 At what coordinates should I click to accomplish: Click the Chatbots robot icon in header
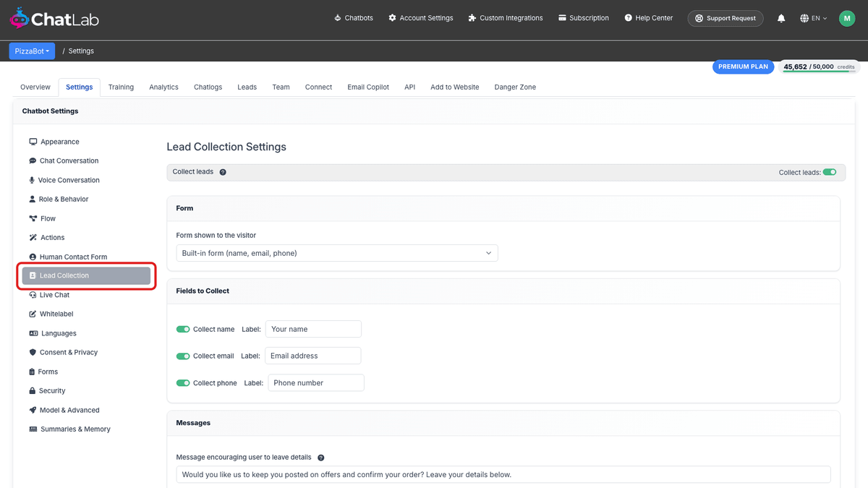[x=338, y=18]
